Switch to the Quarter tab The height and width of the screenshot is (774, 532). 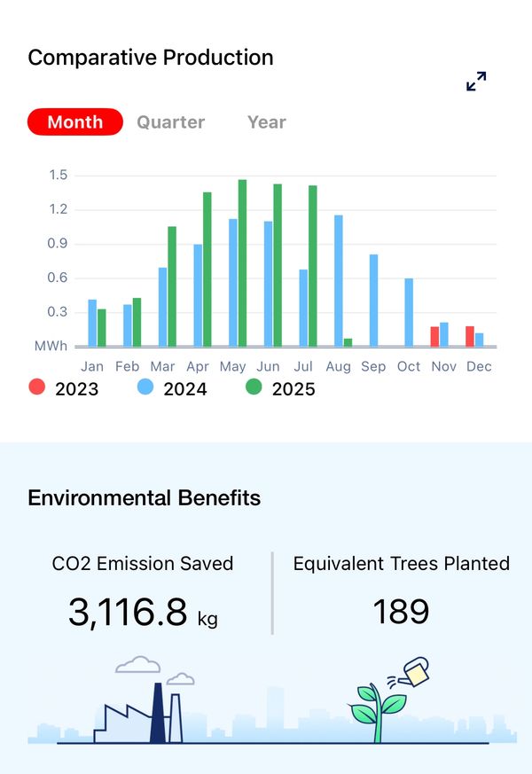[170, 122]
